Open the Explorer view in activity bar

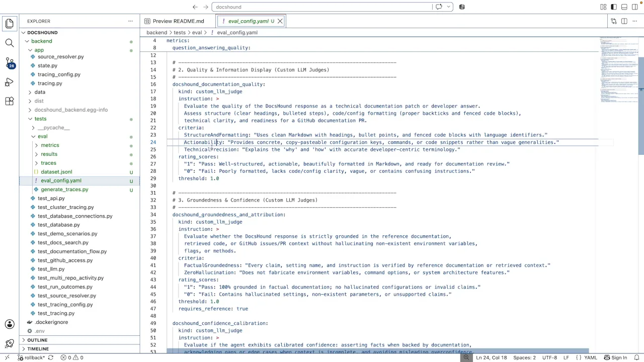[x=10, y=24]
